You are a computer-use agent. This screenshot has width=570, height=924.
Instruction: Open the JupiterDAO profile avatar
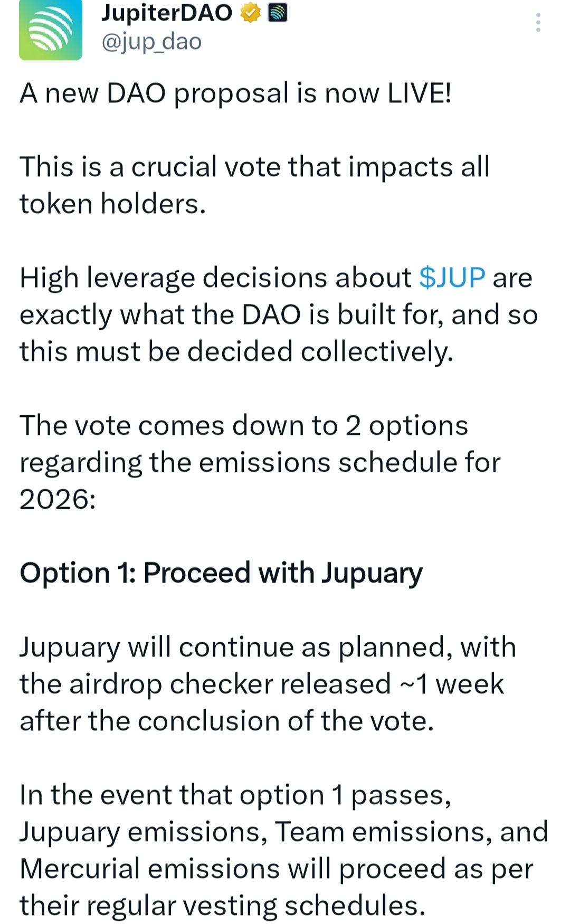coord(51,30)
